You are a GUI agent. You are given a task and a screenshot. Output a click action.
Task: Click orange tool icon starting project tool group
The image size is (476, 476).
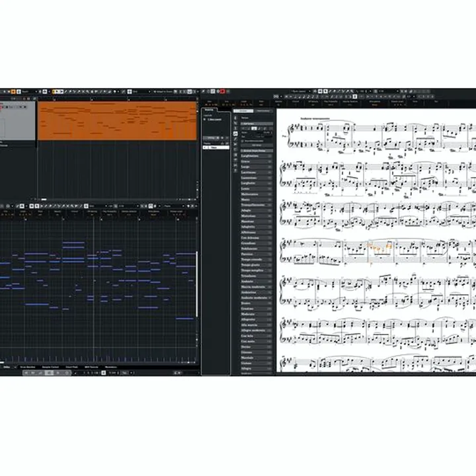pos(54,91)
